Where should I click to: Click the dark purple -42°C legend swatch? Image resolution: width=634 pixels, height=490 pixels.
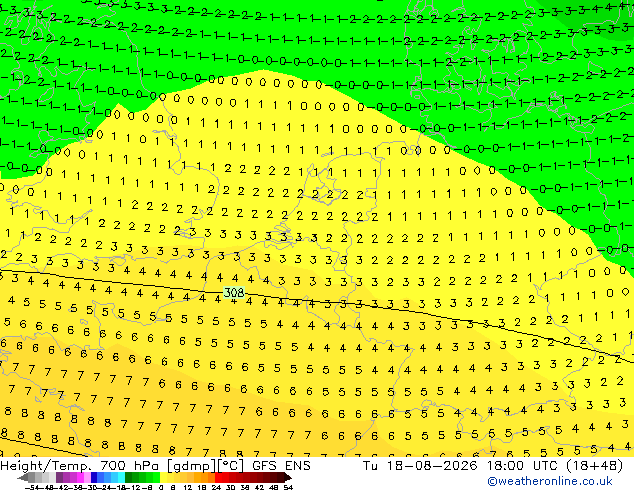(59, 477)
